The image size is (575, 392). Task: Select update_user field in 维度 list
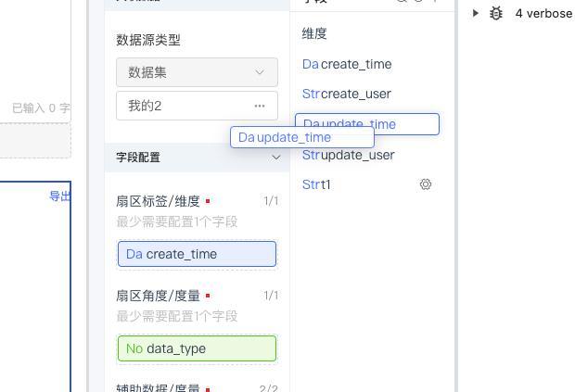[x=358, y=155]
